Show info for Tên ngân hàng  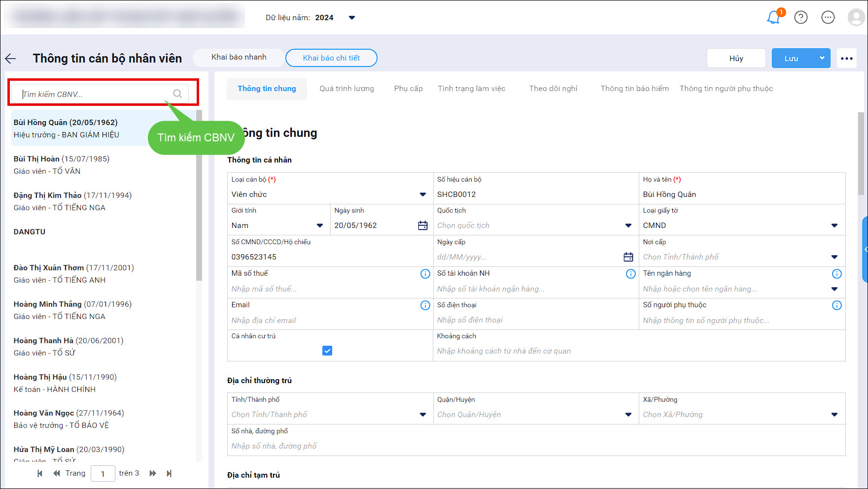[837, 274]
